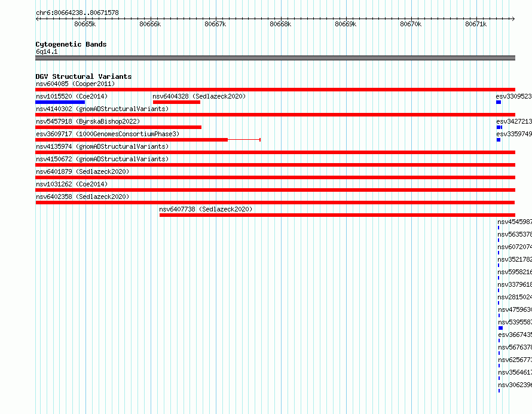Select the nsv3379618 variant label
Image resolution: width=532 pixels, height=414 pixels.
pos(515,284)
